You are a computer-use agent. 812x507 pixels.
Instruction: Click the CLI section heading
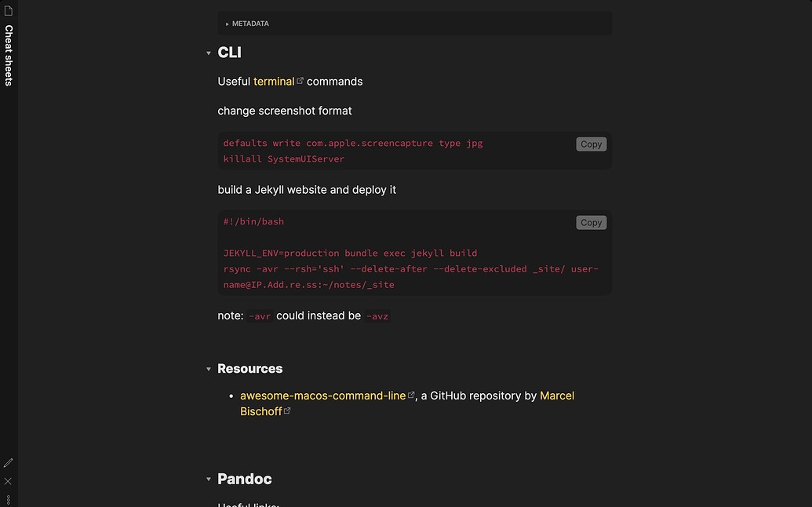pyautogui.click(x=229, y=53)
